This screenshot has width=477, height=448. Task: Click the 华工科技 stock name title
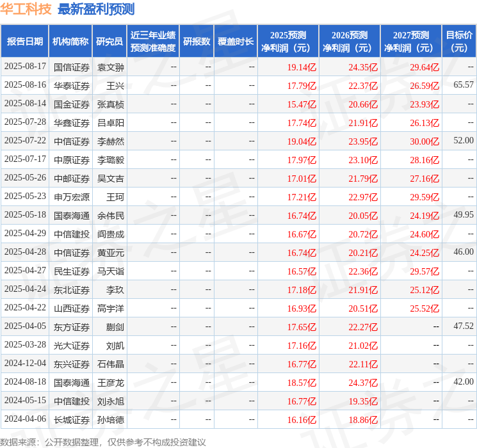point(26,9)
